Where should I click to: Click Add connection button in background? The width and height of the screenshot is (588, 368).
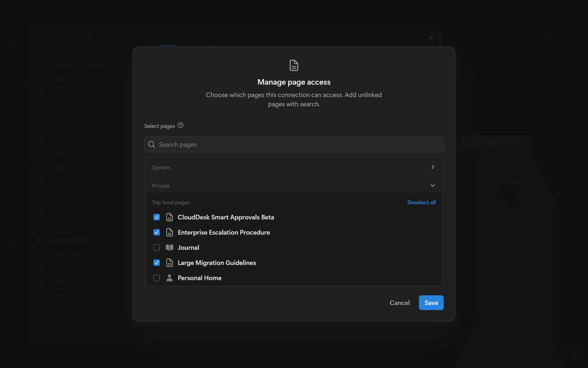pyautogui.click(x=496, y=142)
